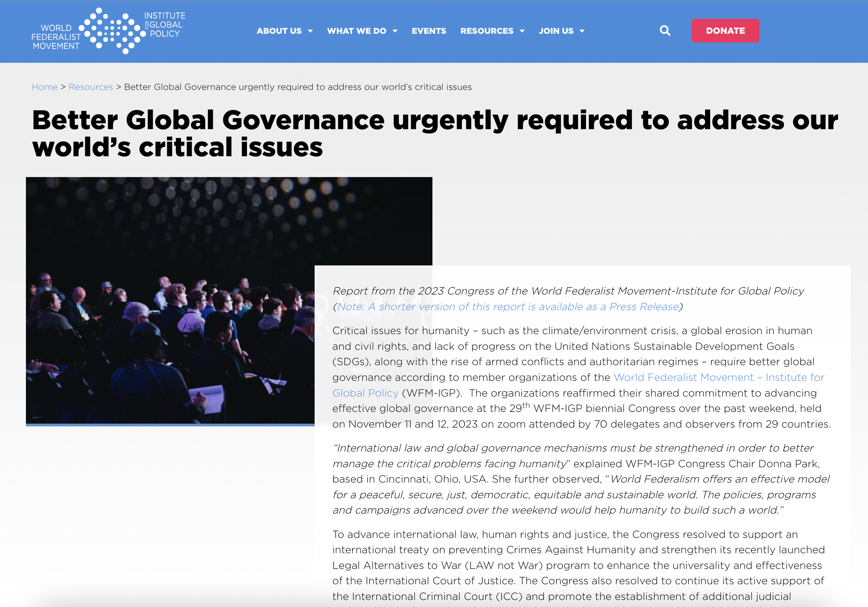This screenshot has height=607, width=868.
Task: Click the paragraph starting 'Critical issues for humanity'
Action: (581, 377)
